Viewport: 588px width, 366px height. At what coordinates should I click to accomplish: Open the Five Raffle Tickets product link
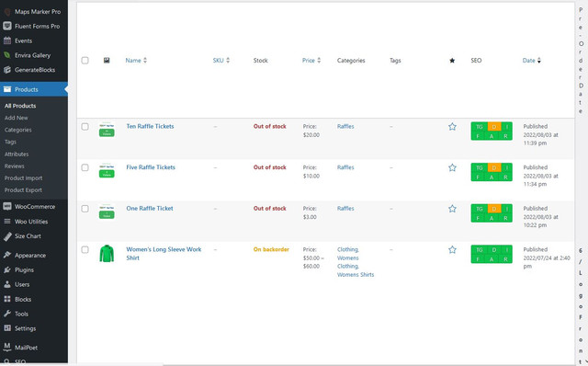pyautogui.click(x=151, y=167)
